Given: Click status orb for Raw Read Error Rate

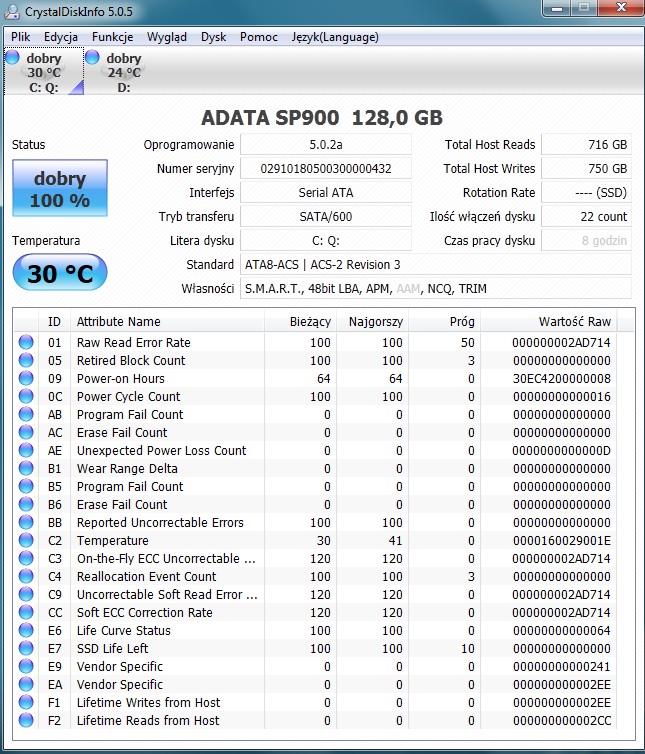Looking at the screenshot, I should coord(26,342).
